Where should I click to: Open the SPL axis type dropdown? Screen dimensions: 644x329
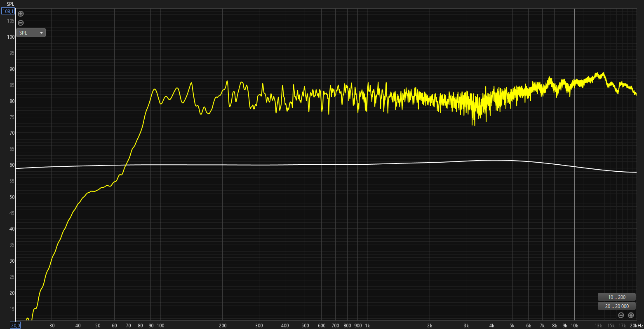click(x=31, y=33)
